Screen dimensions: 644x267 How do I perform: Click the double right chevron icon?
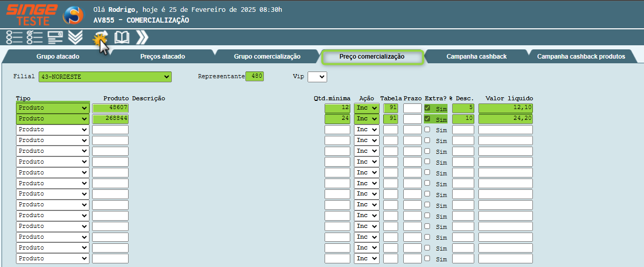142,38
